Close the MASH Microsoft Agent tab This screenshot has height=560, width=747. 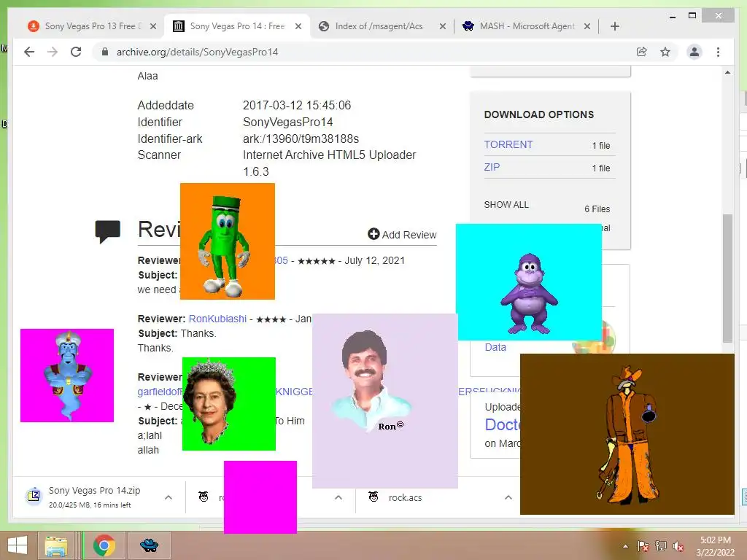(587, 26)
